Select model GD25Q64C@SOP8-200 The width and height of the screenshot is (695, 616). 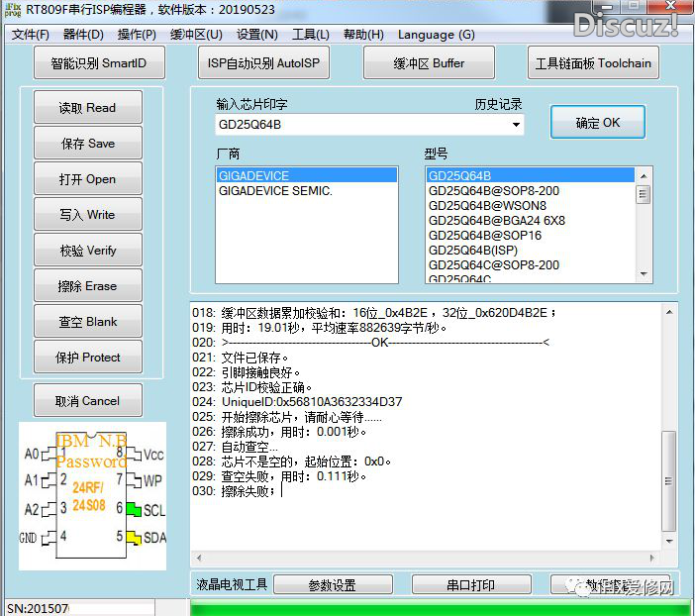click(x=530, y=265)
